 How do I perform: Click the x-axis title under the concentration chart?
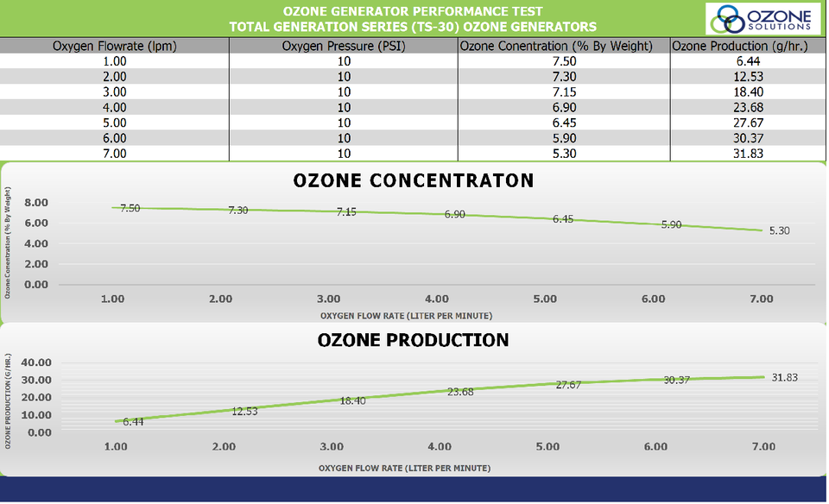(405, 315)
